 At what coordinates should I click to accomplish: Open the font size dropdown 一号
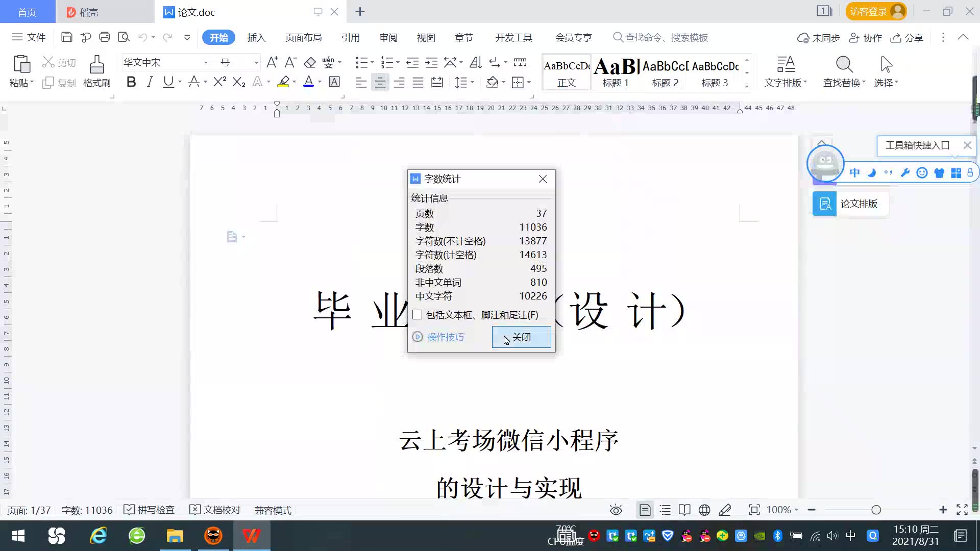tap(256, 63)
